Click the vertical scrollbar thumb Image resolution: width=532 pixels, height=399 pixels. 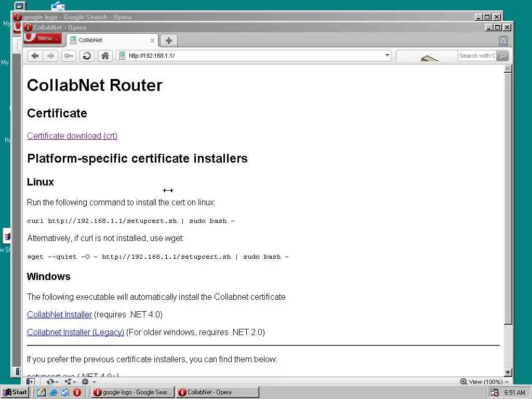[x=508, y=198]
